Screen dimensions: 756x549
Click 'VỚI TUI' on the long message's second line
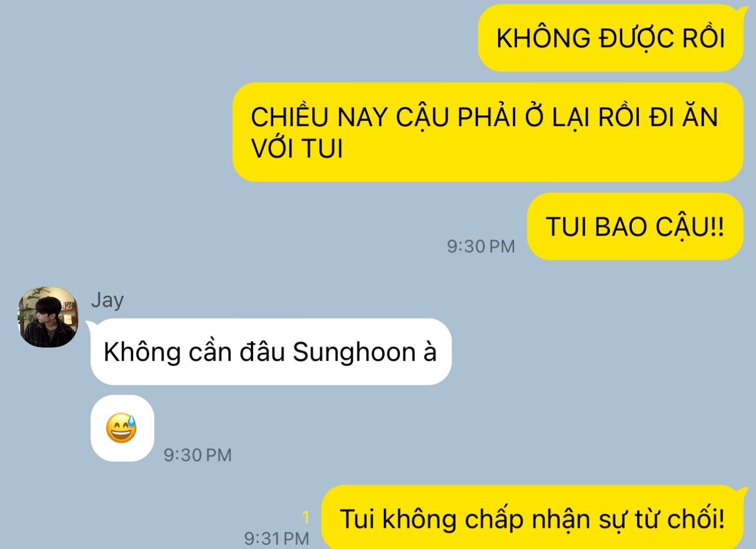pos(297,150)
